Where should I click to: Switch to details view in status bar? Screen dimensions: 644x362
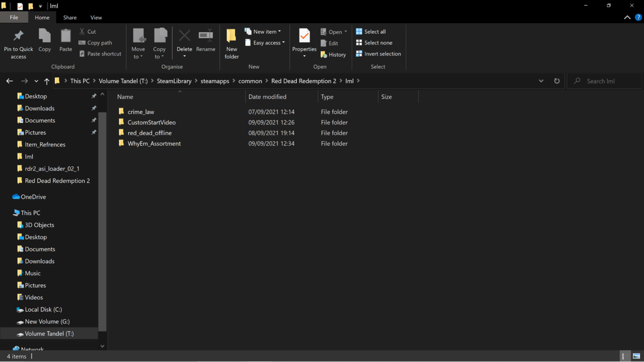pos(623,356)
